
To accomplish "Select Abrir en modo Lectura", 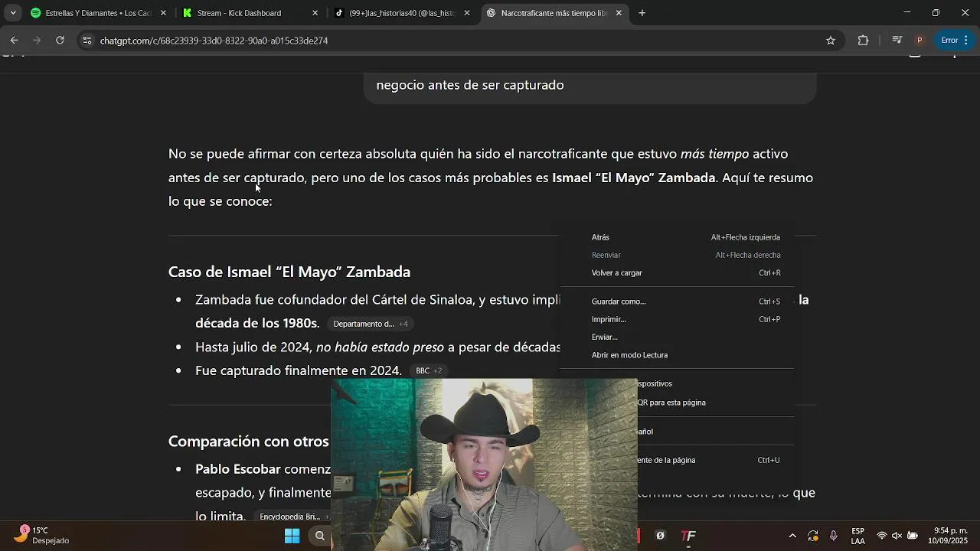I will tap(678, 355).
